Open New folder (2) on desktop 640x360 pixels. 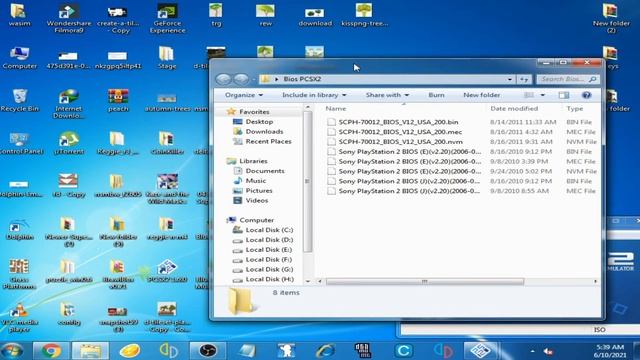611,18
